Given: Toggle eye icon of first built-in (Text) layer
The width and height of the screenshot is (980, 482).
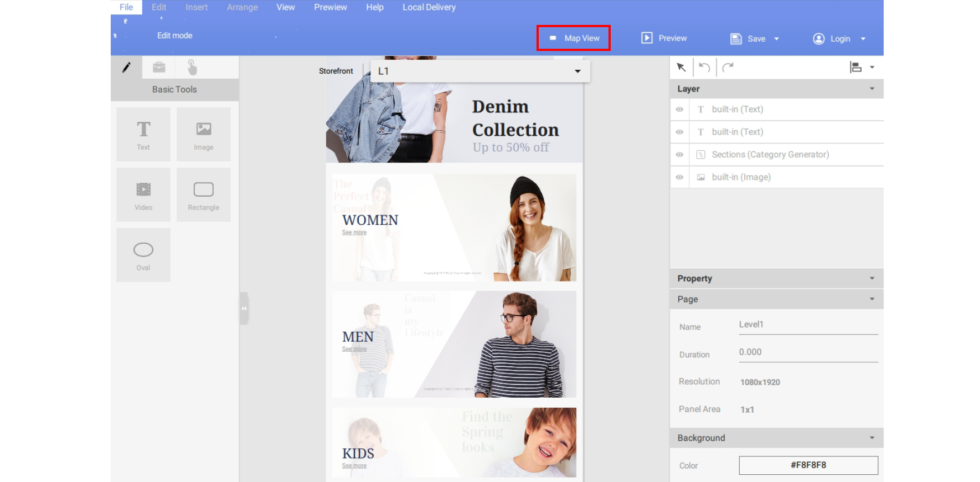Looking at the screenshot, I should point(679,110).
